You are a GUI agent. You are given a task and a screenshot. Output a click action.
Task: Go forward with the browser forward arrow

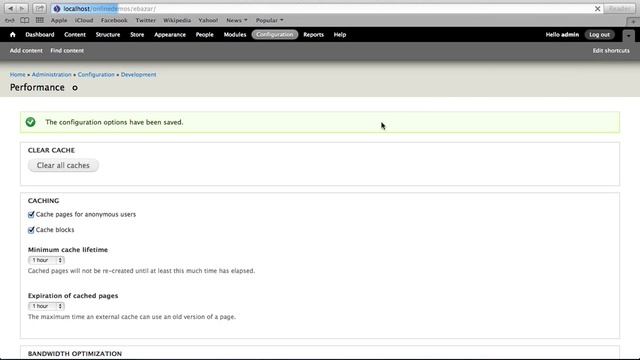pyautogui.click(x=22, y=9)
